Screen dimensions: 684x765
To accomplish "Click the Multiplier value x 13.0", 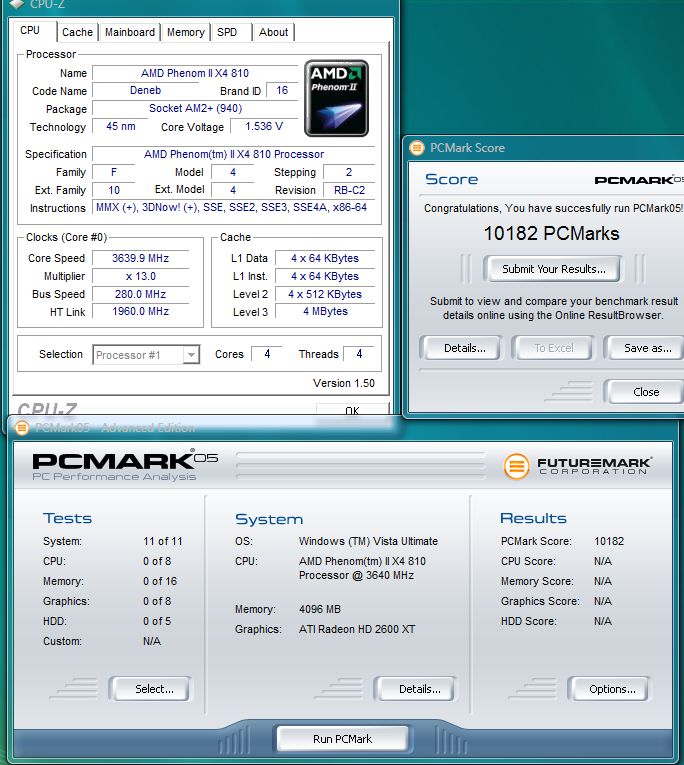I will coord(141,276).
